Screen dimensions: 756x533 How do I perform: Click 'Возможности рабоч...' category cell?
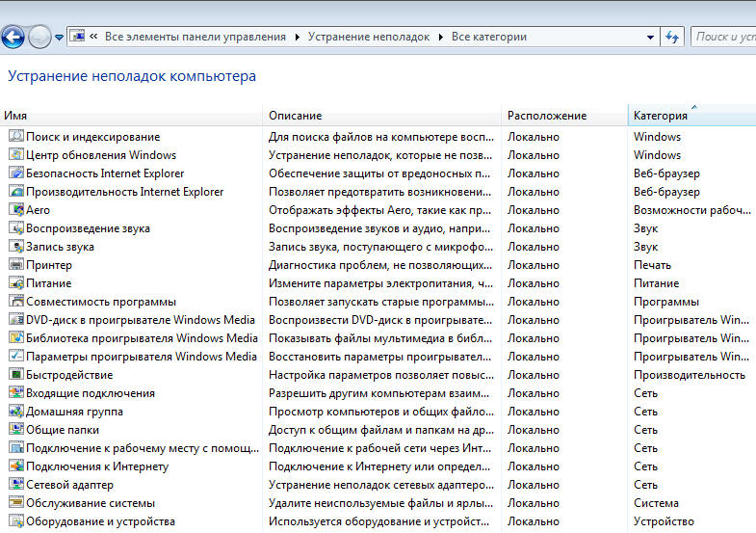692,210
